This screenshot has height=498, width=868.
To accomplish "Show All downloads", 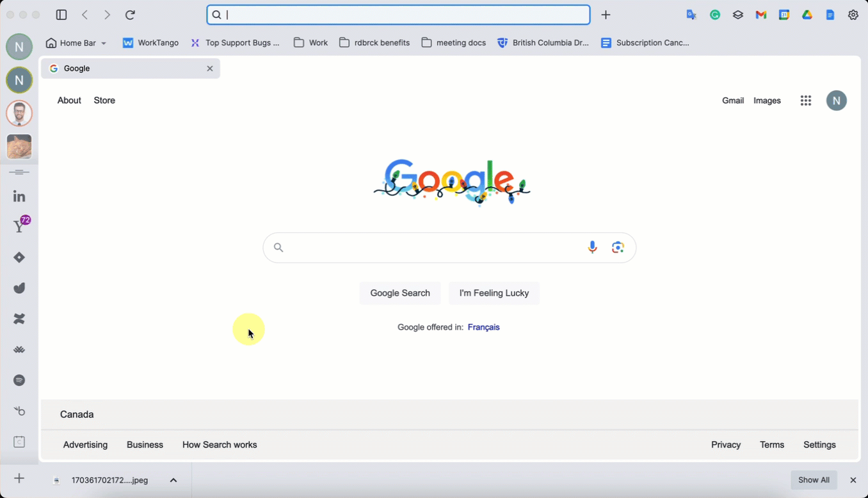I will (x=814, y=480).
